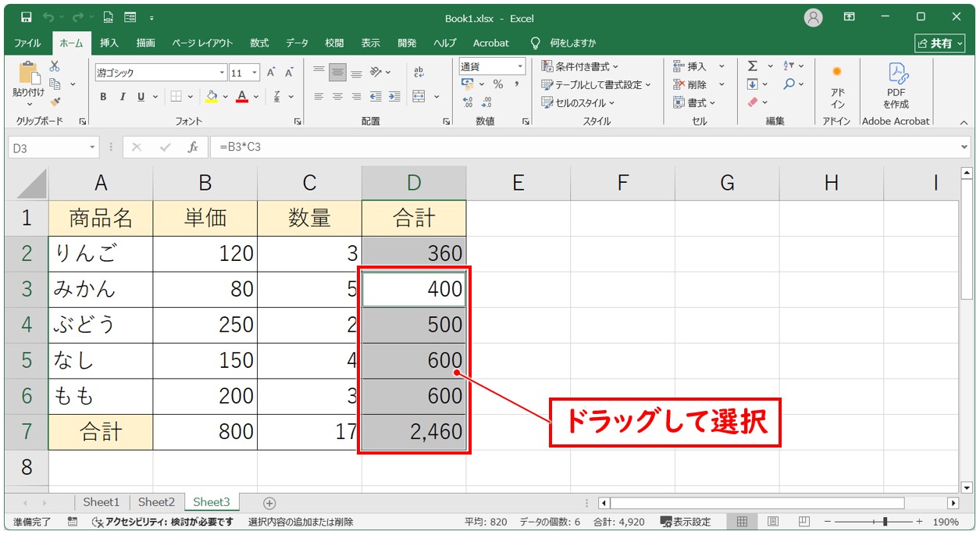The image size is (980, 535).
Task: Switch to Sheet1 tab
Action: 102,502
